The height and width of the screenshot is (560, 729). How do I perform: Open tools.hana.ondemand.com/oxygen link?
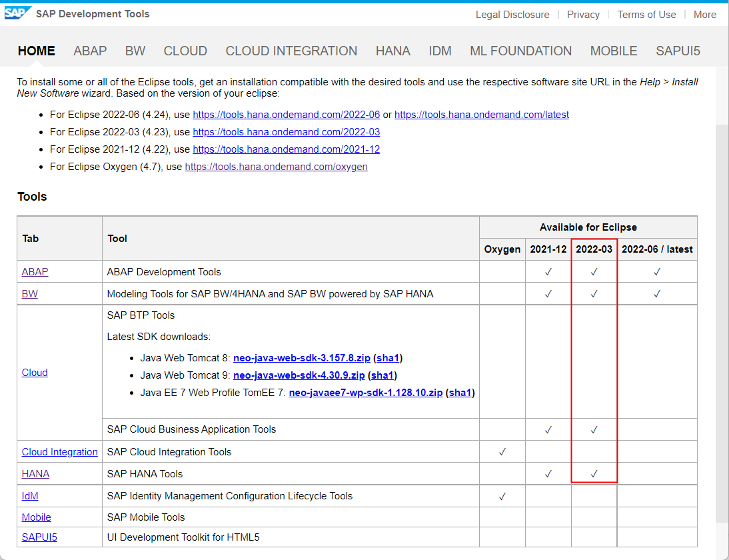[x=276, y=167]
